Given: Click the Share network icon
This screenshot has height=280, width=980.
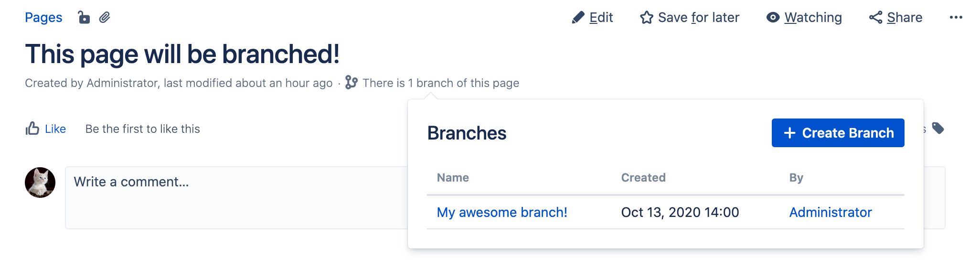Looking at the screenshot, I should [x=875, y=18].
